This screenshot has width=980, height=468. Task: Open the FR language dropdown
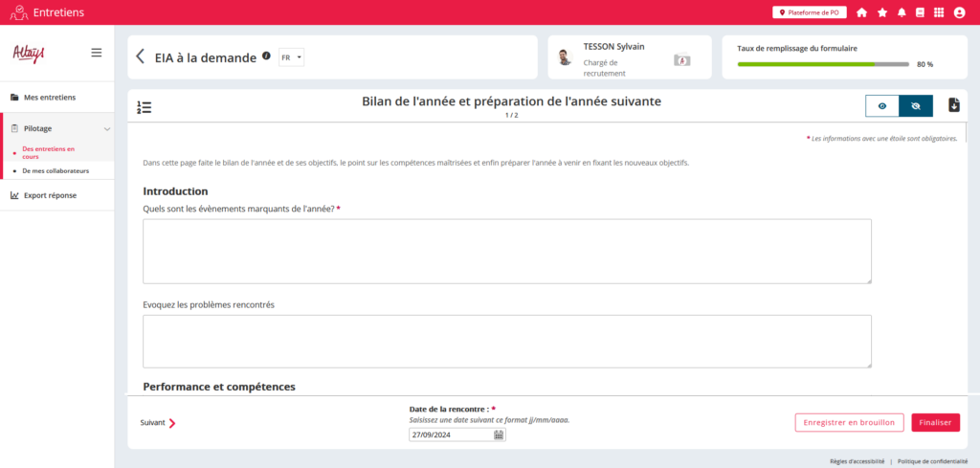pos(291,57)
